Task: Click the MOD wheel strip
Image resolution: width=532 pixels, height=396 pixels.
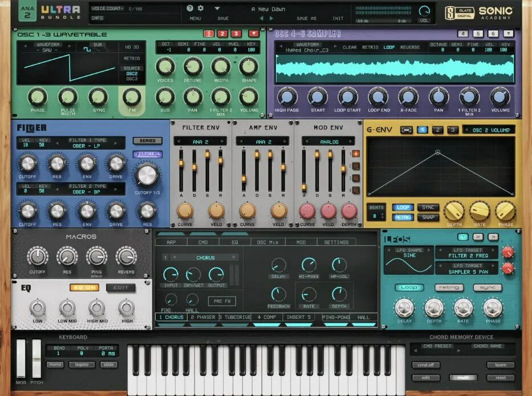Action: (21, 358)
